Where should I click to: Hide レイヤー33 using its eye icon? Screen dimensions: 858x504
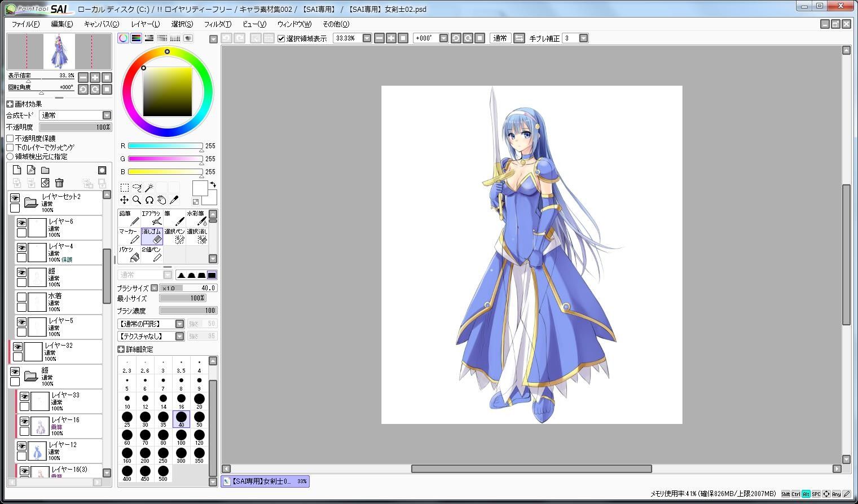(24, 397)
